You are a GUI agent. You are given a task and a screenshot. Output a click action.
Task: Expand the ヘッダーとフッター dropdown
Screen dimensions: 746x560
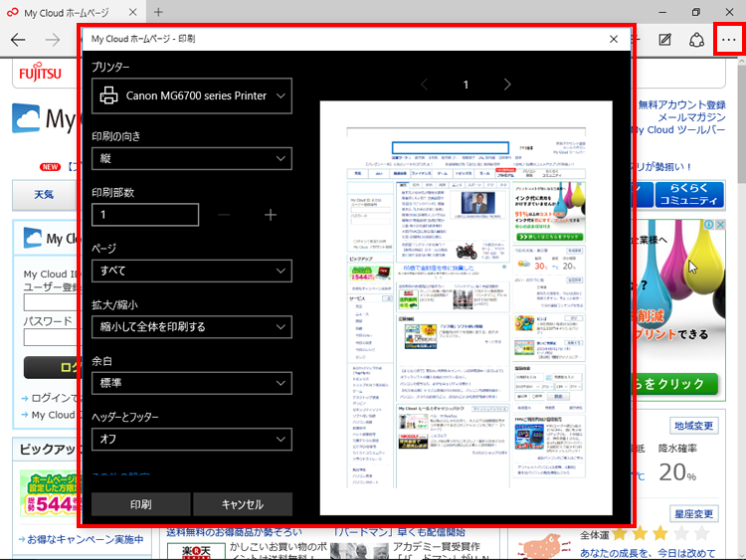pyautogui.click(x=191, y=439)
